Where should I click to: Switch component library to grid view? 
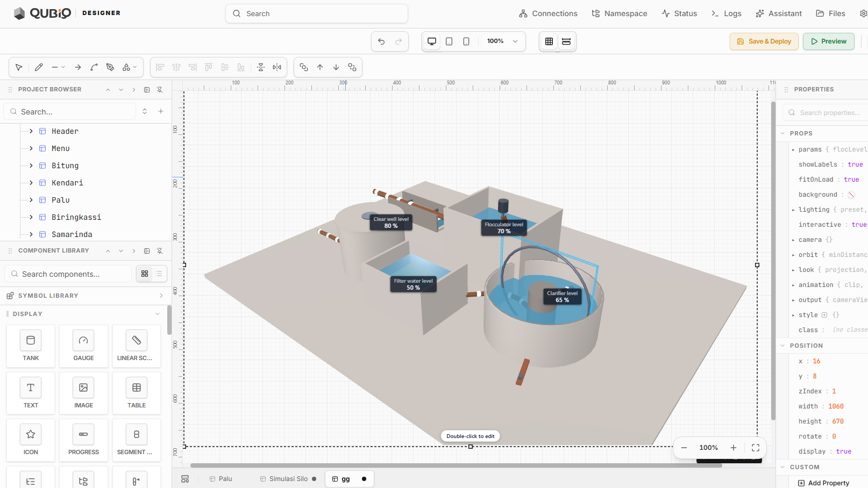click(145, 274)
